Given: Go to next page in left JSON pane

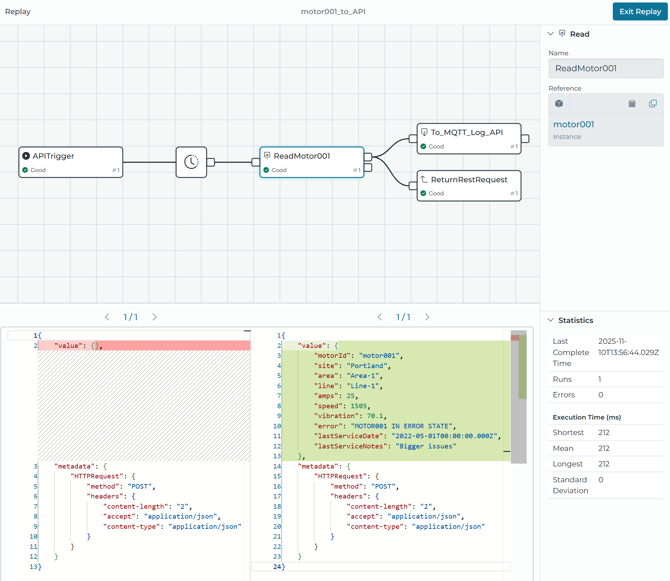Looking at the screenshot, I should coord(154,317).
